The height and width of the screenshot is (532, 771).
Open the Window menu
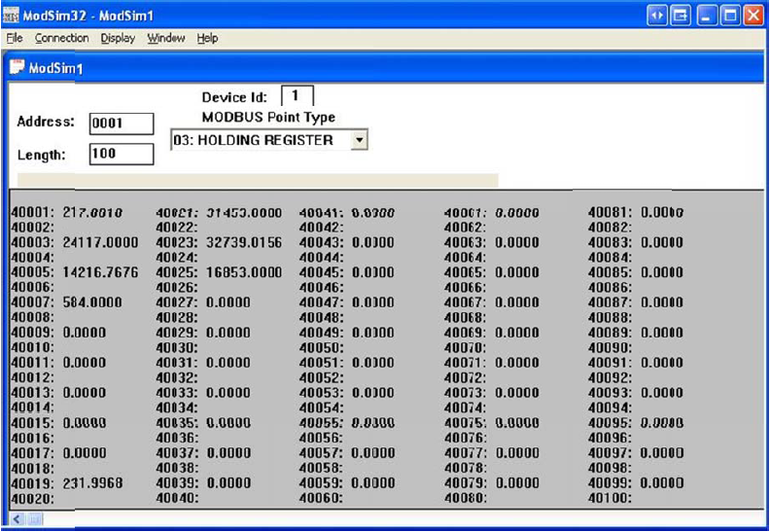coord(166,38)
